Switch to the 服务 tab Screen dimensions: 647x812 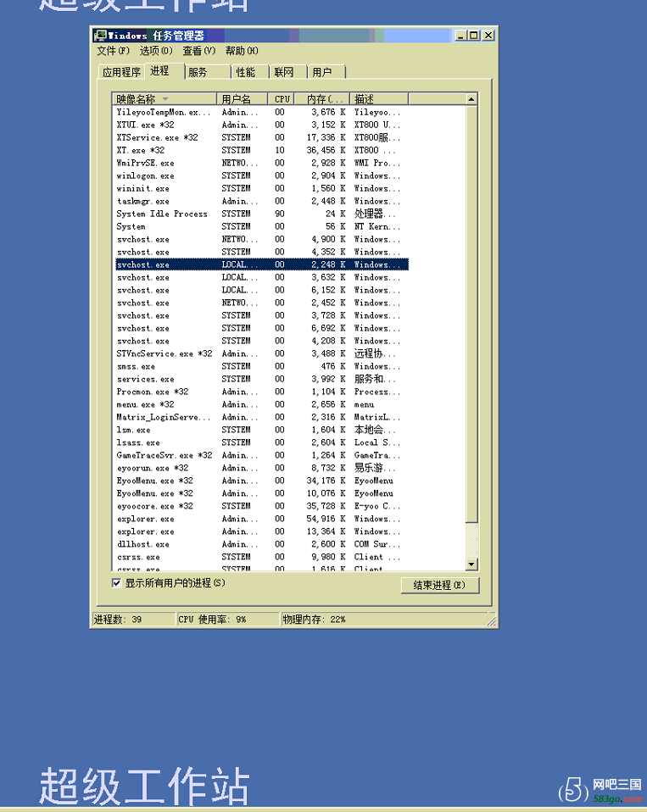coord(207,73)
